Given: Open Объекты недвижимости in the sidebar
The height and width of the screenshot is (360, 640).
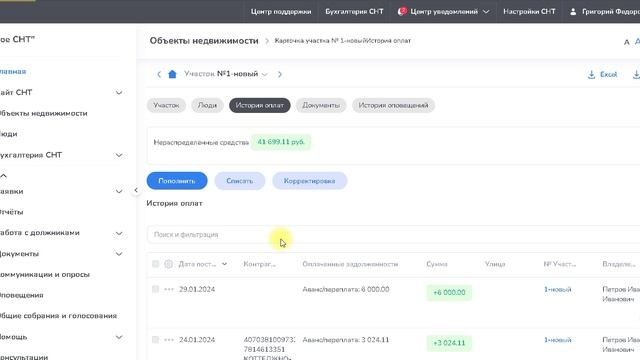Looking at the screenshot, I should (x=44, y=113).
